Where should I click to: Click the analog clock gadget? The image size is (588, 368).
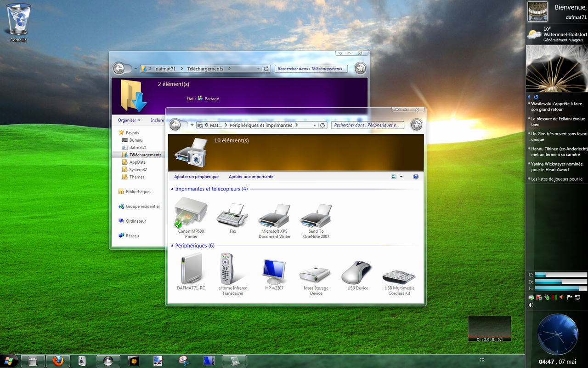coord(557,334)
